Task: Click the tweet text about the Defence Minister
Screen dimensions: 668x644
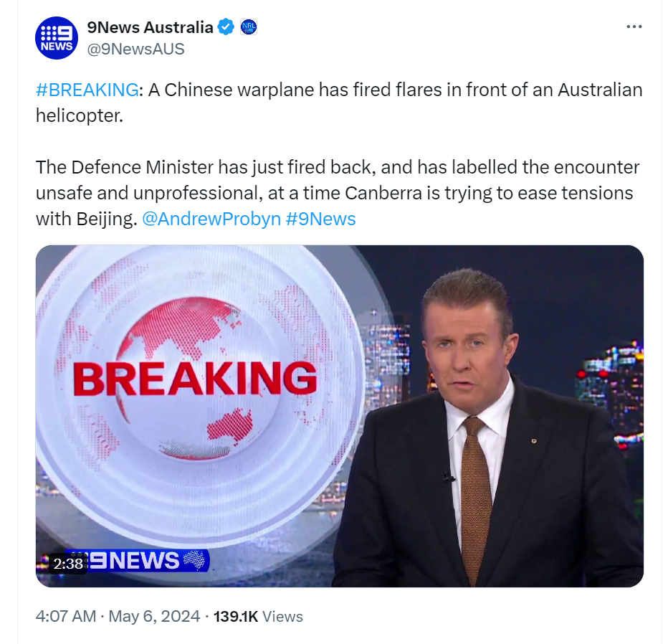Action: pyautogui.click(x=338, y=193)
